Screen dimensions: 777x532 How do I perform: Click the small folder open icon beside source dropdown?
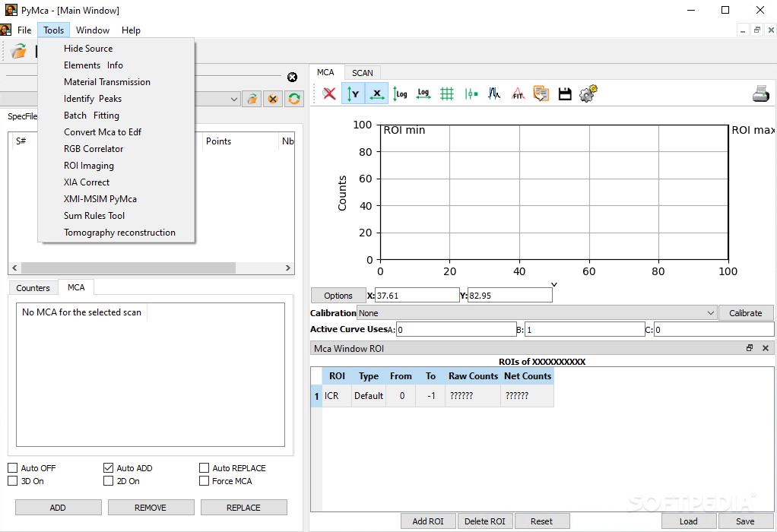tap(252, 99)
